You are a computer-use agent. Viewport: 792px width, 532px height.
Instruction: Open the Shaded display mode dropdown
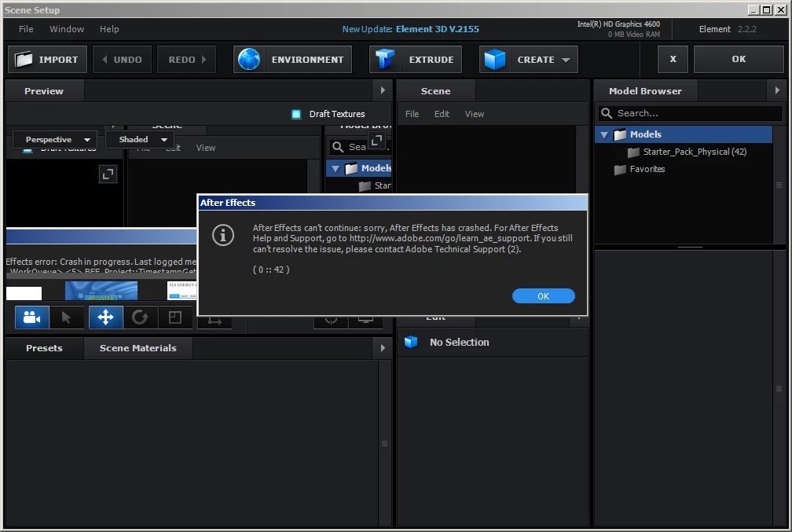click(x=140, y=139)
